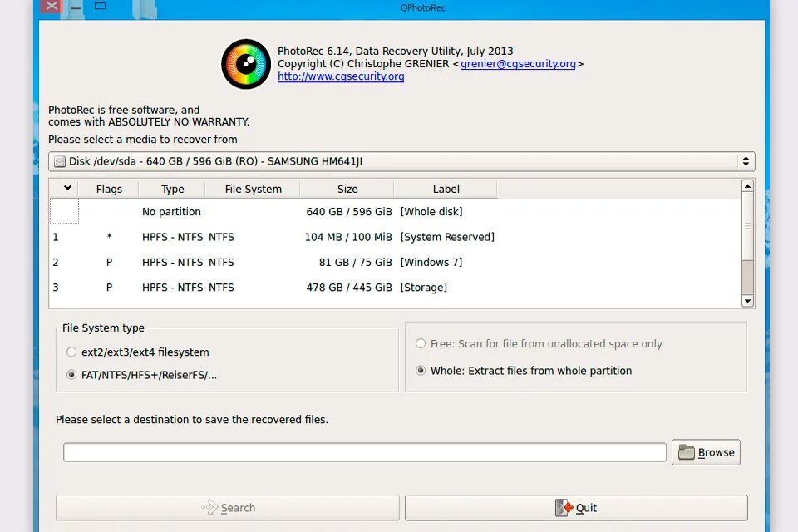
Task: Maximize the QPhotoRec window
Action: point(101,6)
